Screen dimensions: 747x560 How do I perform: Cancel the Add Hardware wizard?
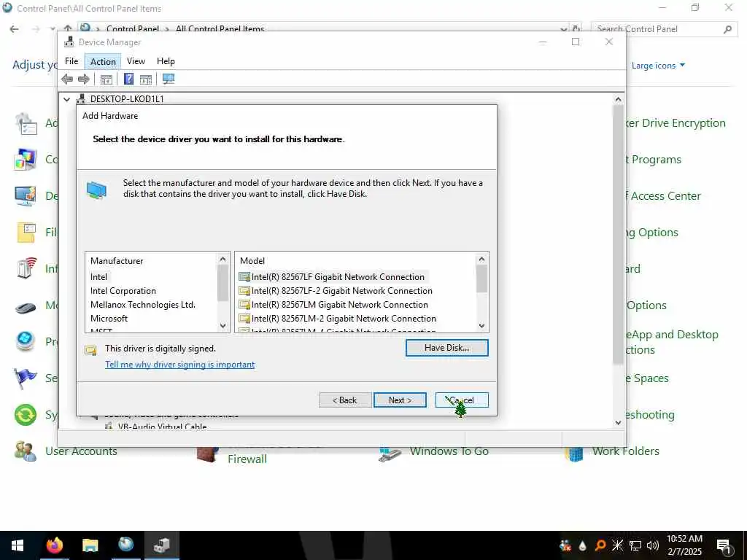462,400
